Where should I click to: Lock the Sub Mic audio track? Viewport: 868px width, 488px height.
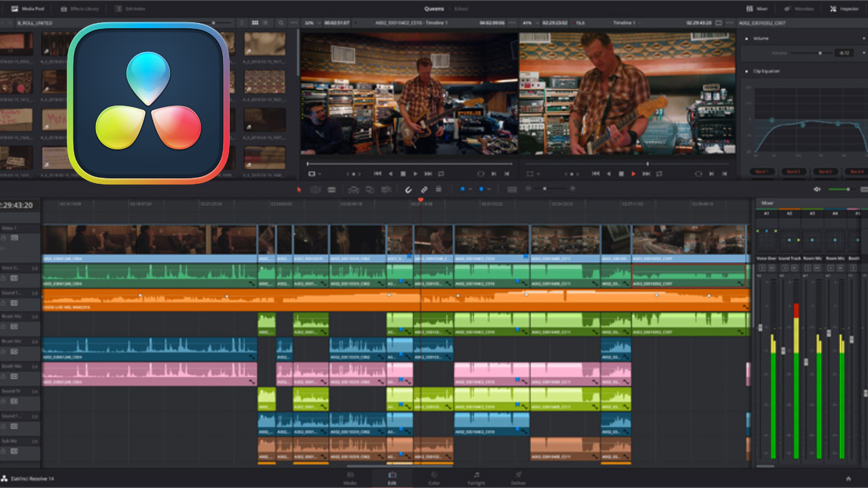pos(3,451)
